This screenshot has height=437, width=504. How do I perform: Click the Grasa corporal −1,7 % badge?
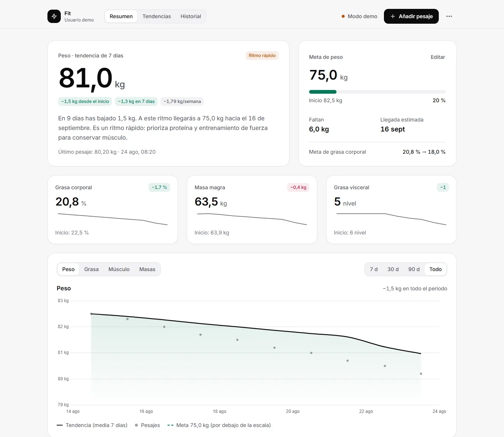(x=159, y=187)
